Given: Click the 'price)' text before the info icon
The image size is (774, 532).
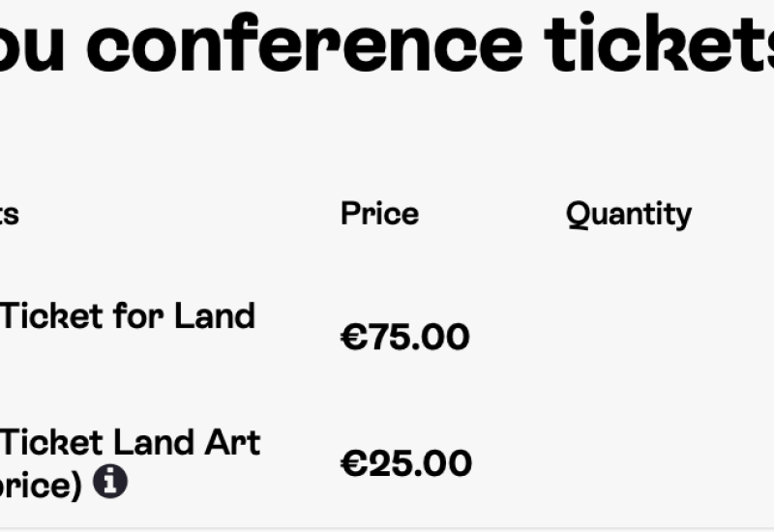Looking at the screenshot, I should pos(41,487).
